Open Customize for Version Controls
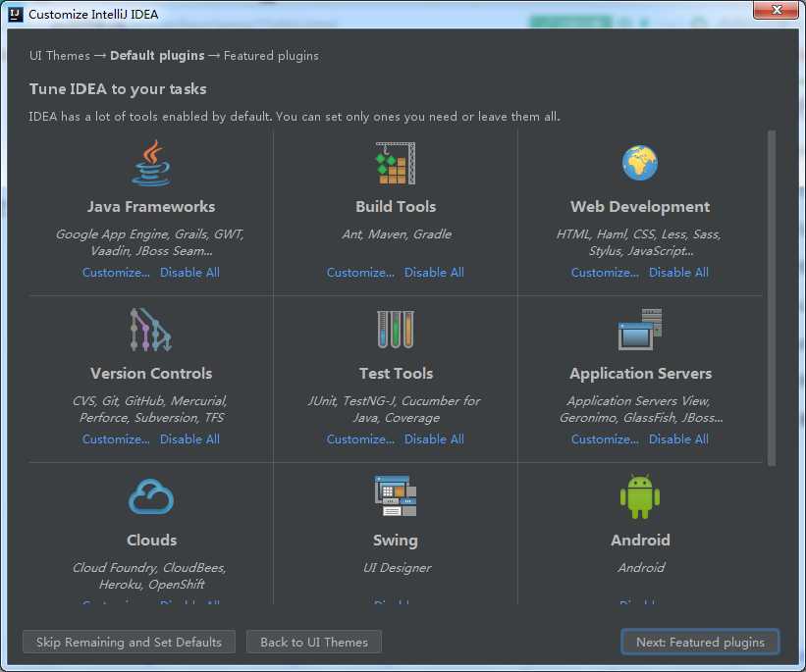The width and height of the screenshot is (806, 672). pyautogui.click(x=116, y=439)
